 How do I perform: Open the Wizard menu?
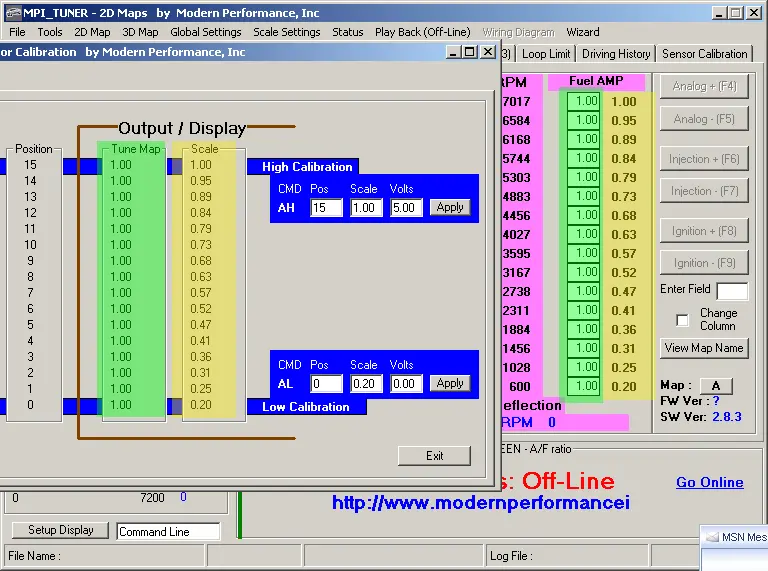(583, 32)
